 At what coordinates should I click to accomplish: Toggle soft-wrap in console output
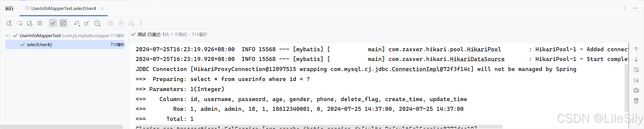pyautogui.click(x=636, y=70)
